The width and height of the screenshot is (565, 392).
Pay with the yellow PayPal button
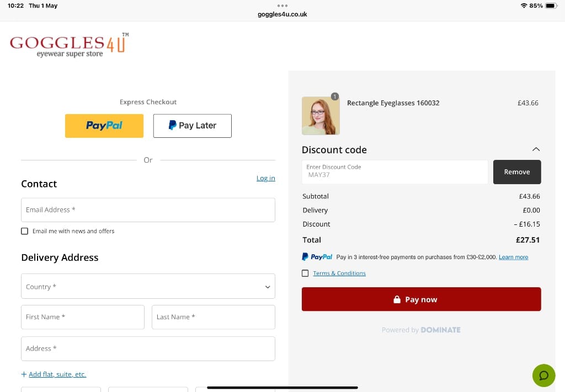point(104,126)
